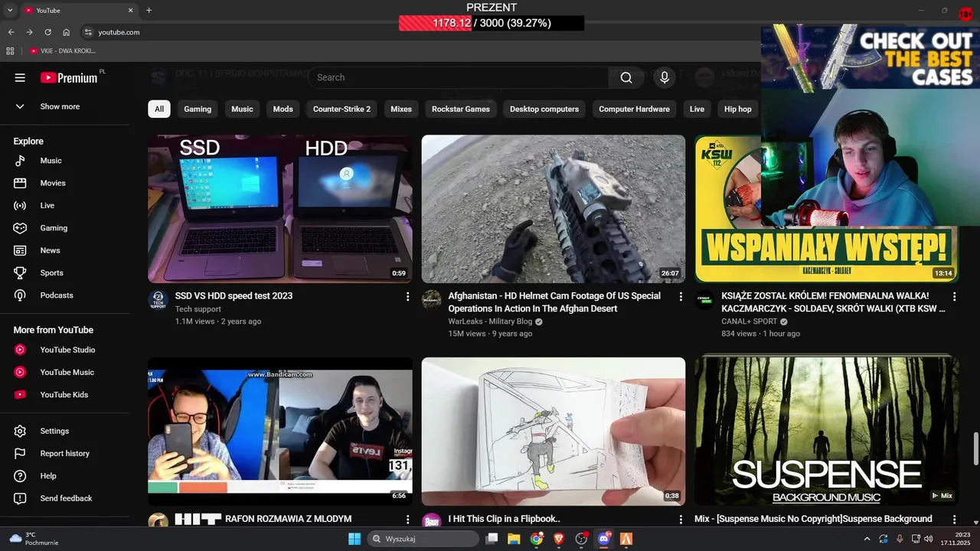Select the Live filter chip
This screenshot has height=551, width=980.
[697, 109]
